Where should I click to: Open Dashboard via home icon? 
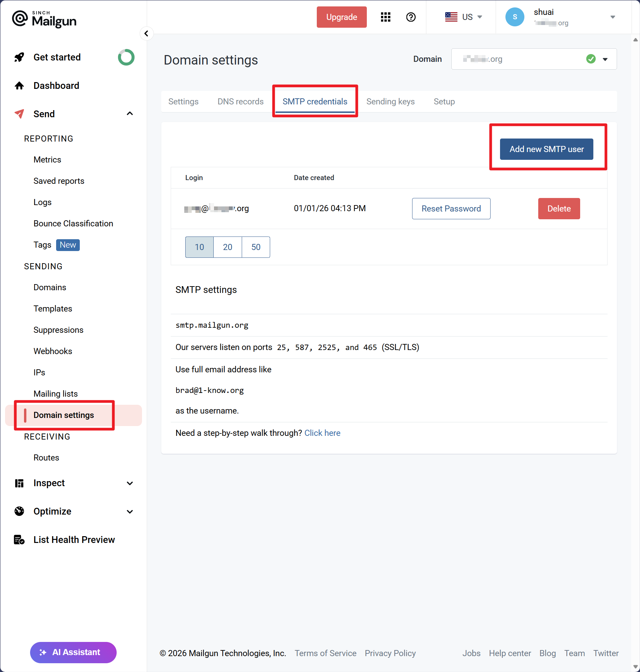(x=19, y=85)
